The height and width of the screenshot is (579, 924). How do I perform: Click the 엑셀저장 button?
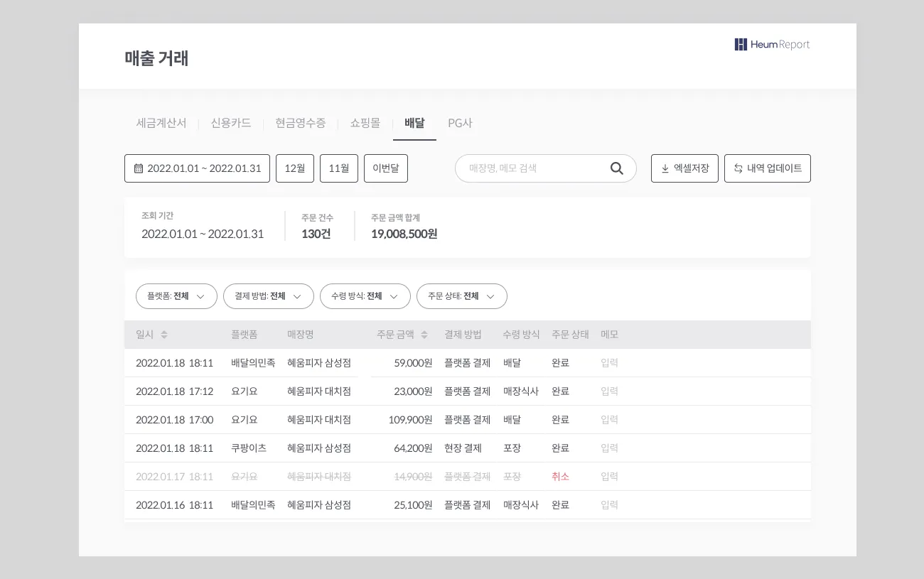point(684,168)
